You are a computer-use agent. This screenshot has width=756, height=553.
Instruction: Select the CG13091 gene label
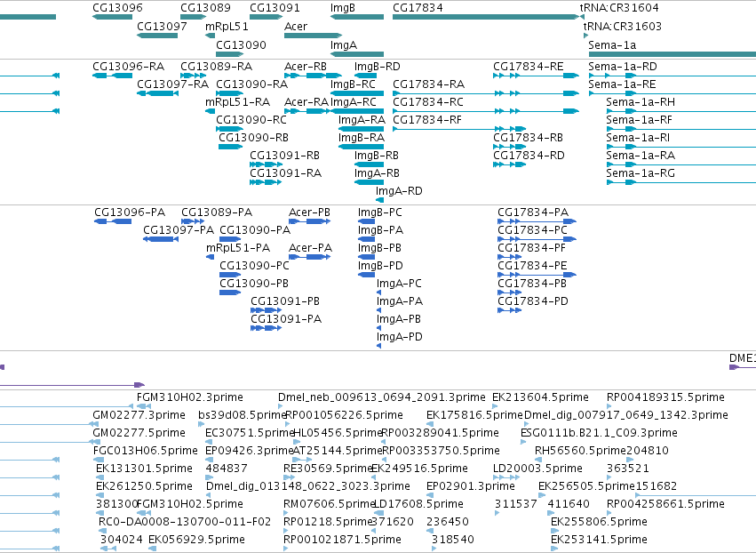[x=275, y=8]
